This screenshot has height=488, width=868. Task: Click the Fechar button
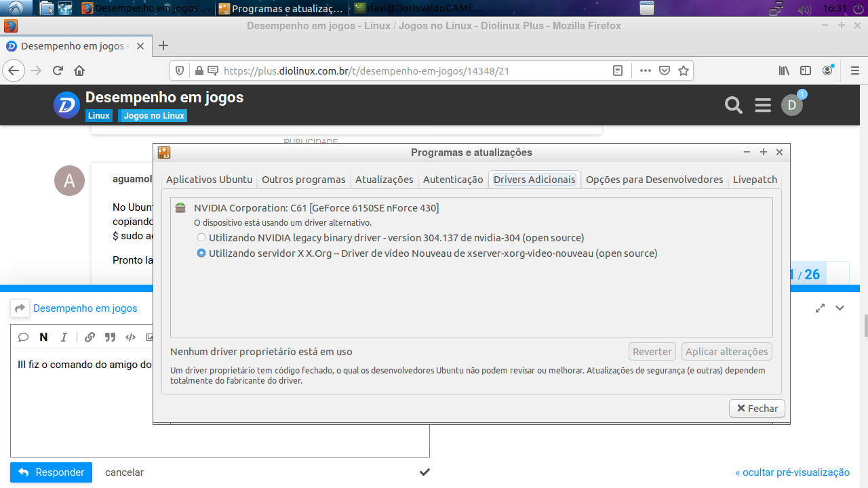pyautogui.click(x=757, y=409)
